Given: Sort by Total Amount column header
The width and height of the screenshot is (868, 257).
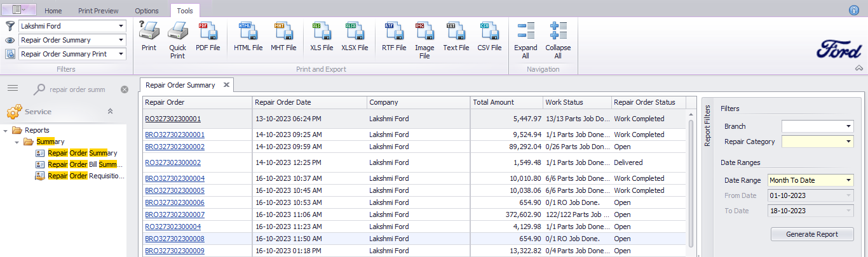Looking at the screenshot, I should pos(506,102).
